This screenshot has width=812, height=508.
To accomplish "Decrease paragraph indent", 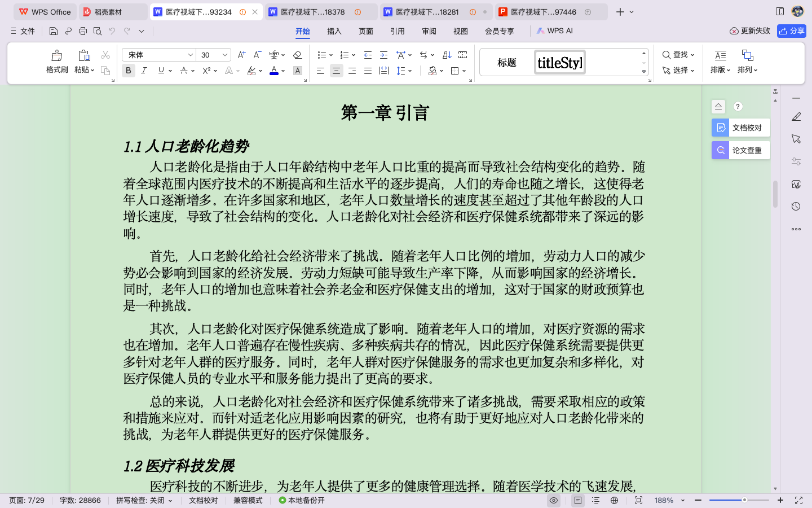I will (368, 55).
